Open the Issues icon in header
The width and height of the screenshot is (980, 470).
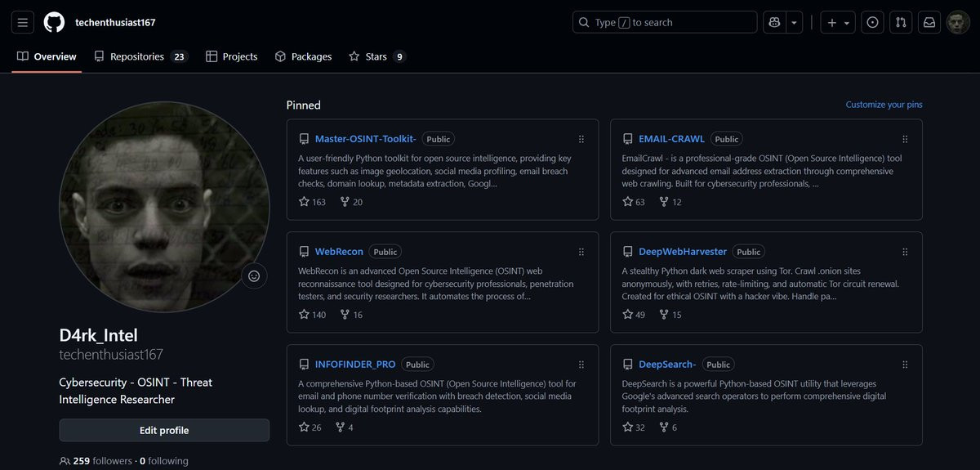[873, 23]
